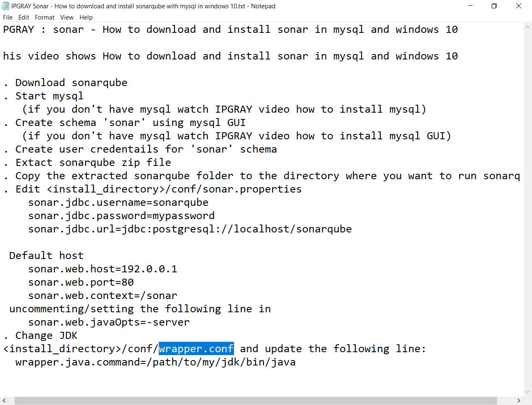The image size is (532, 405).
Task: Minimize the Notepad window
Action: click(x=470, y=6)
